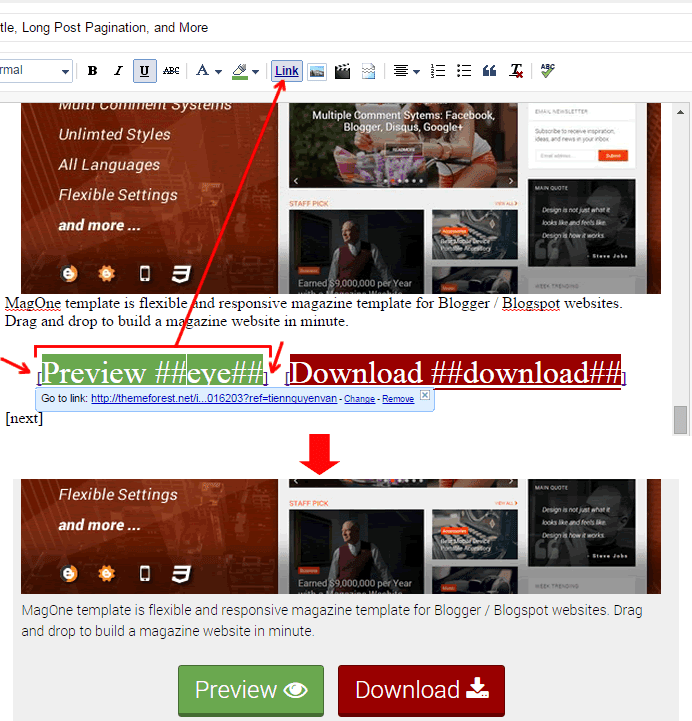Viewport: 692px width, 721px height.
Task: Click the rendered MagOne image in preview
Action: 341,537
